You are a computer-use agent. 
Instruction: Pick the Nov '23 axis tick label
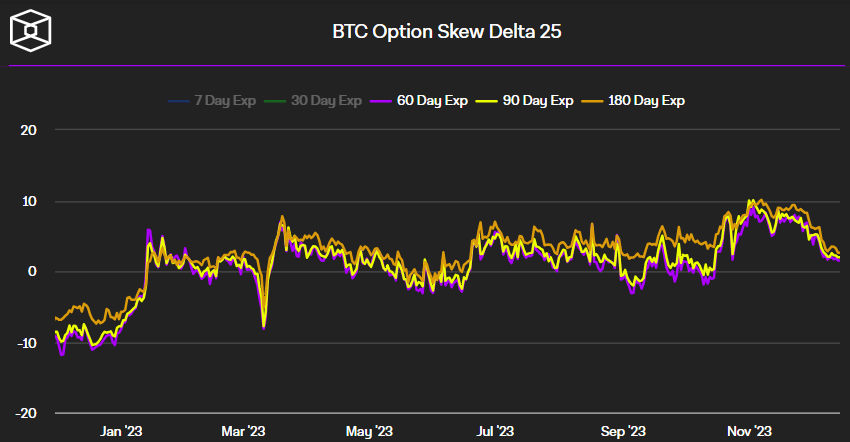749,431
